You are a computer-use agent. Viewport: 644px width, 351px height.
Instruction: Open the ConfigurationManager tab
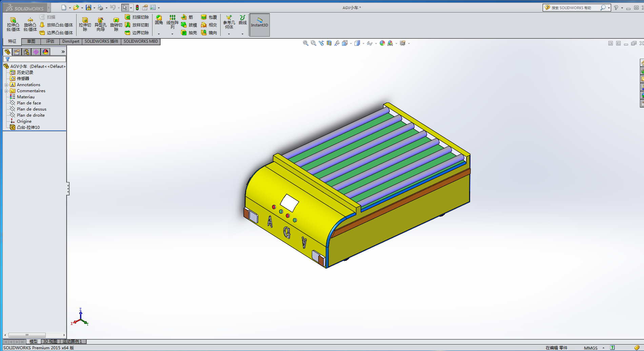coord(26,52)
